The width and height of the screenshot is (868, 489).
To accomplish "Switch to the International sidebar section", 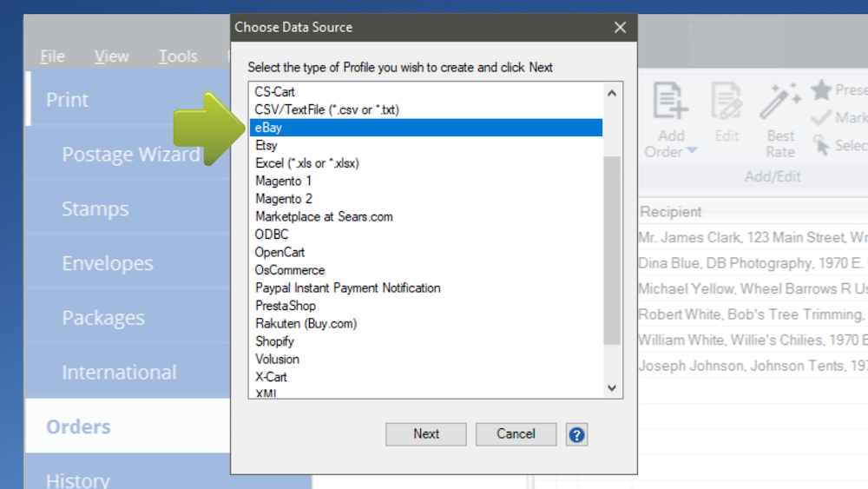I will [x=119, y=373].
